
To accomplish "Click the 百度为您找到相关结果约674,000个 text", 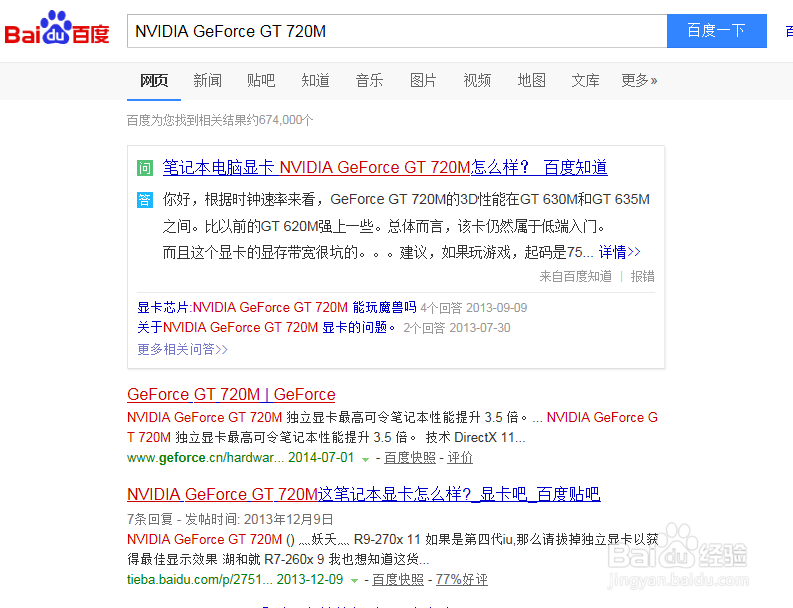I will (x=220, y=120).
